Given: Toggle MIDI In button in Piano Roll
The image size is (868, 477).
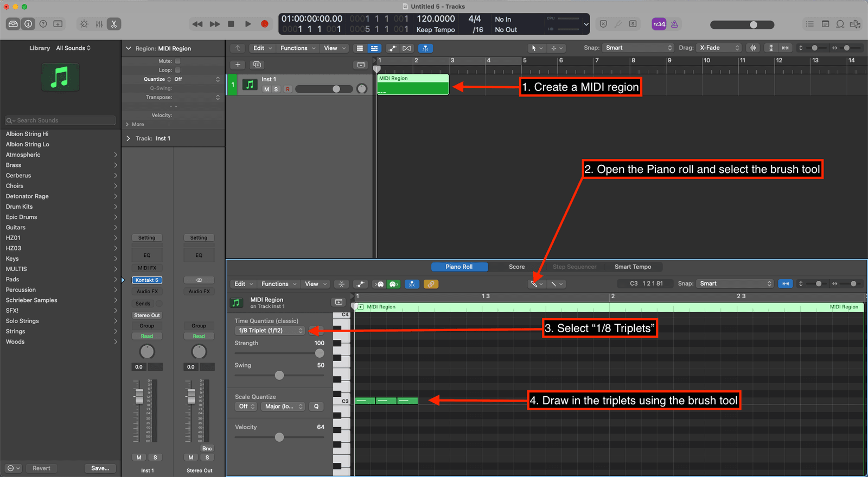Looking at the screenshot, I should point(380,284).
